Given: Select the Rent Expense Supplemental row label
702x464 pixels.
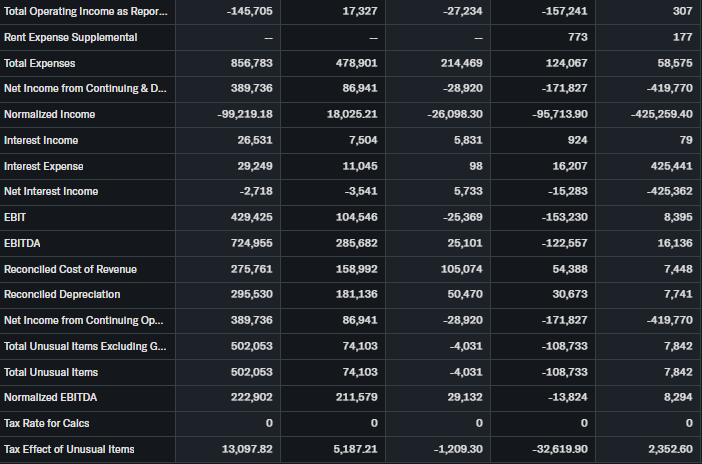Looking at the screenshot, I should tap(71, 37).
